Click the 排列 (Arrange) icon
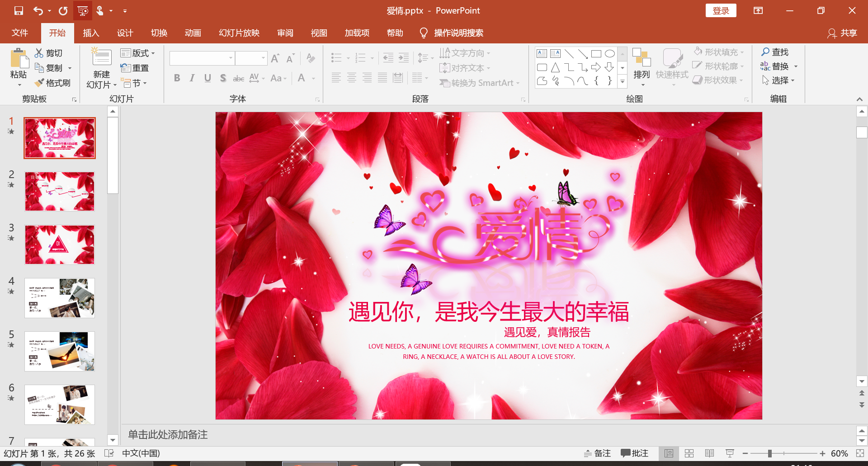Viewport: 868px width, 466px height. click(x=642, y=66)
